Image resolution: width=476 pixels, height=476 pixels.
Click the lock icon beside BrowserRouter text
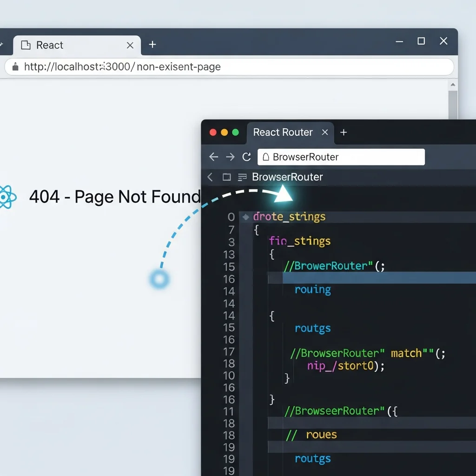coord(265,157)
